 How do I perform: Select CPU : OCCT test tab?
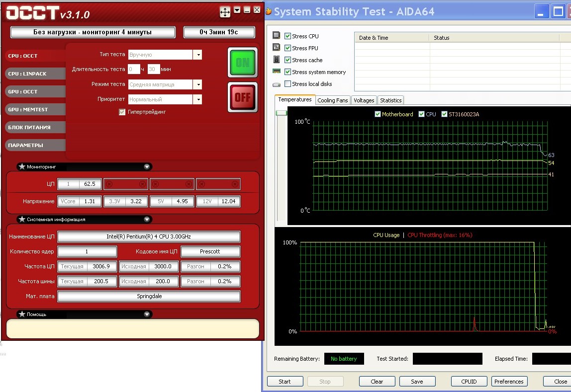35,56
